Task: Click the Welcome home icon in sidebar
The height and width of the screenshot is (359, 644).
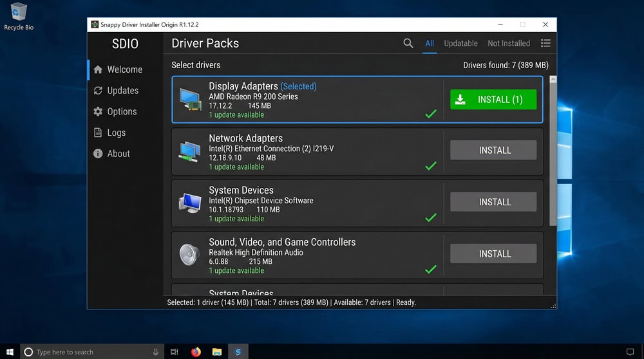Action: coord(98,69)
